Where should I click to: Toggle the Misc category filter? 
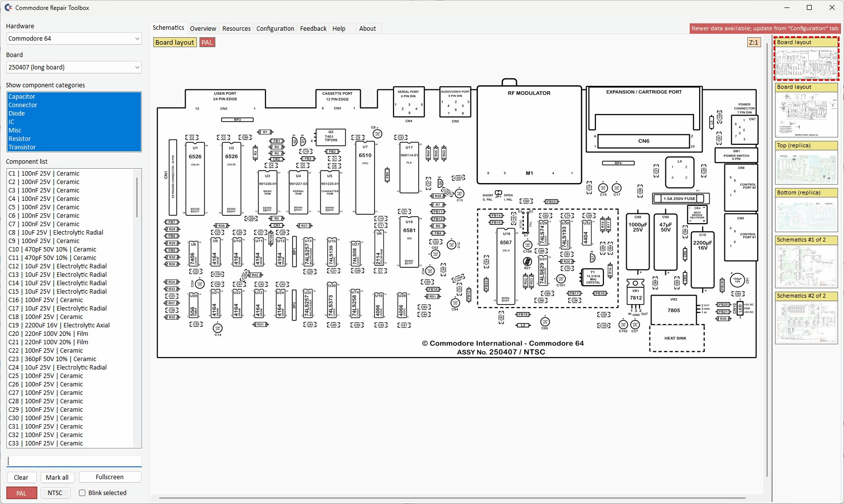[74, 130]
